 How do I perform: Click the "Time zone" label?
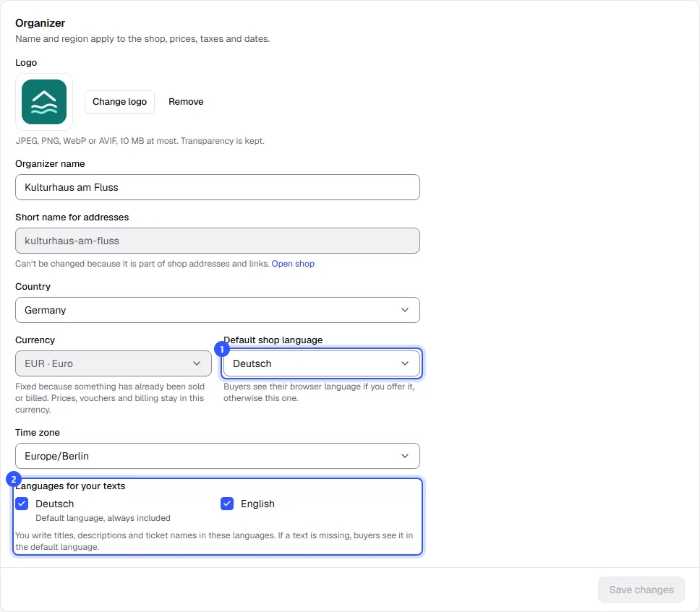coord(38,433)
